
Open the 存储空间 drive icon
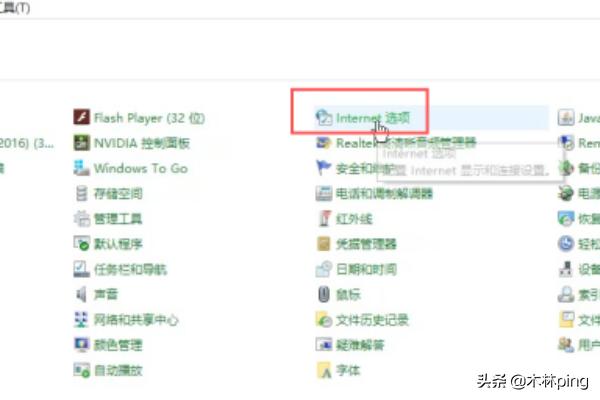[82, 193]
